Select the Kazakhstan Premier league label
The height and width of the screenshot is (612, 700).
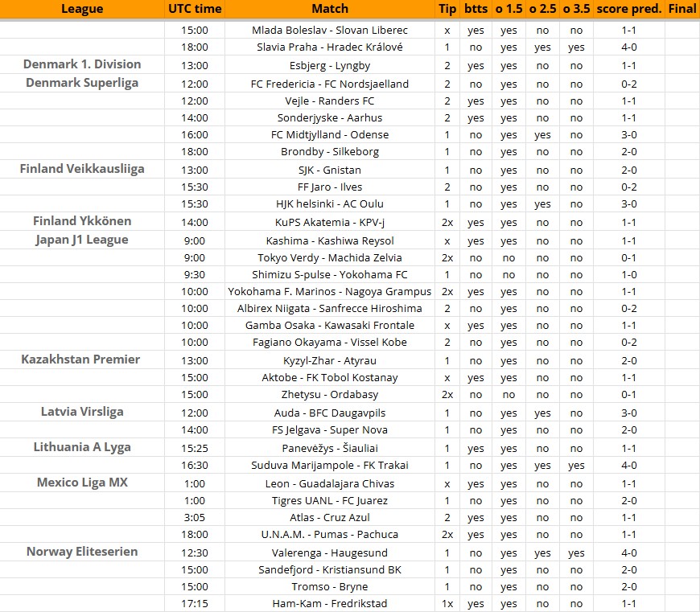[80, 359]
